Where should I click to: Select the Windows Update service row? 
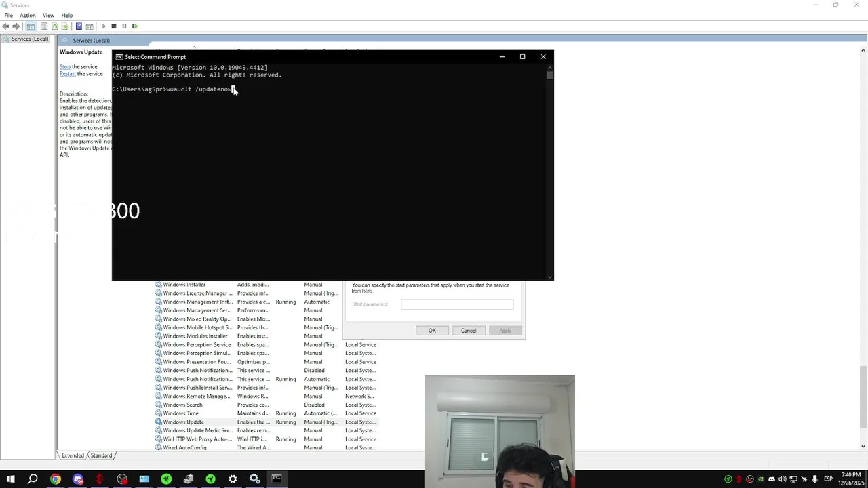tap(265, 422)
